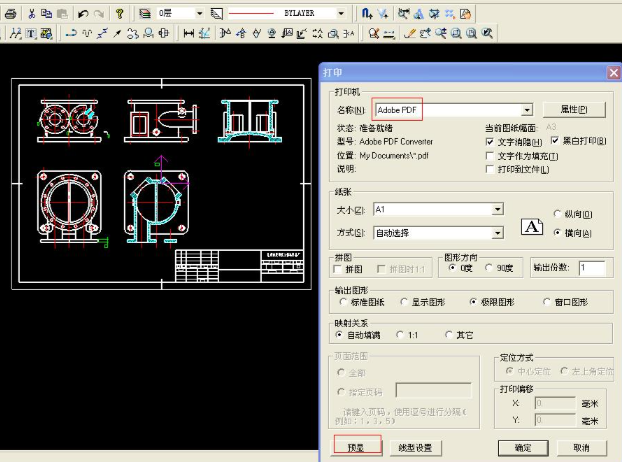622x462 pixels.
Task: Click the Print icon in toolbar
Action: click(x=10, y=14)
